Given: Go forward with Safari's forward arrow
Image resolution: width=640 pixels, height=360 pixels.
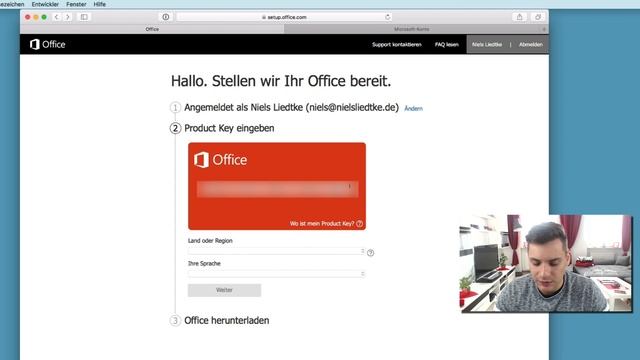Looking at the screenshot, I should 68,17.
